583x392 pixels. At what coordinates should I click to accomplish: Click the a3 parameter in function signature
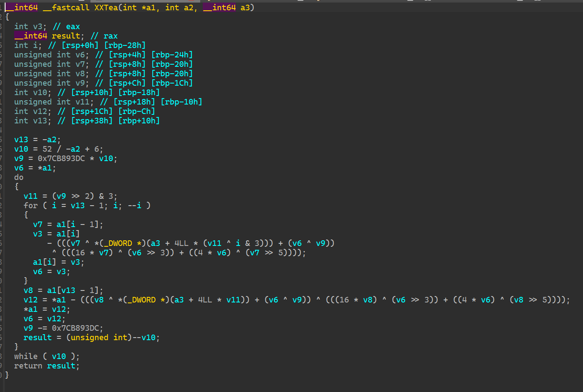click(244, 8)
